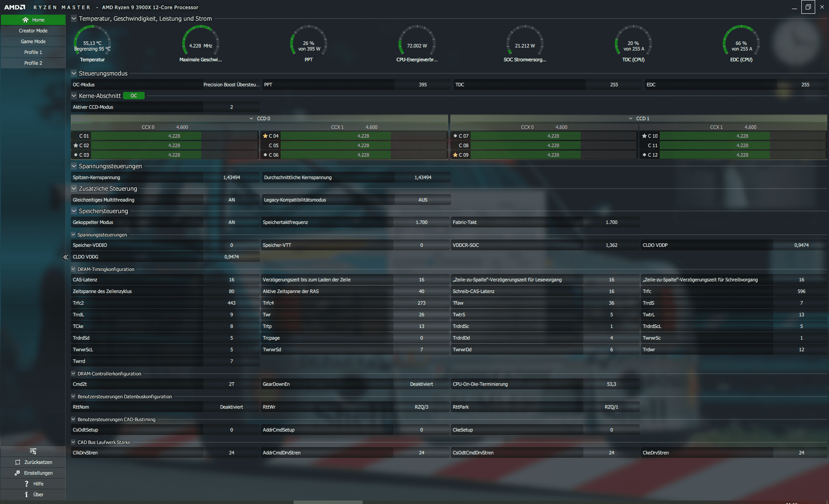Click the Spitzen-Kernspannung value 1,43494
The image size is (829, 504).
tap(231, 177)
